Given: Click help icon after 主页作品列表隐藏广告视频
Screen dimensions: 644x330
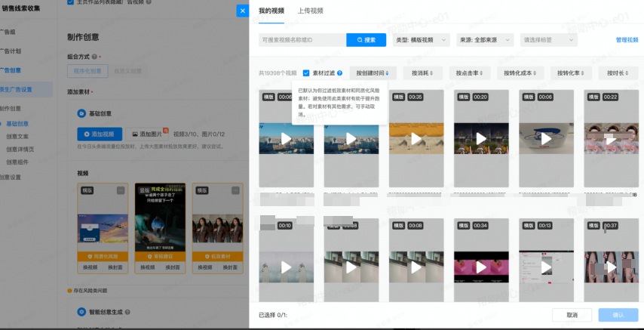Looking at the screenshot, I should click(149, 2).
